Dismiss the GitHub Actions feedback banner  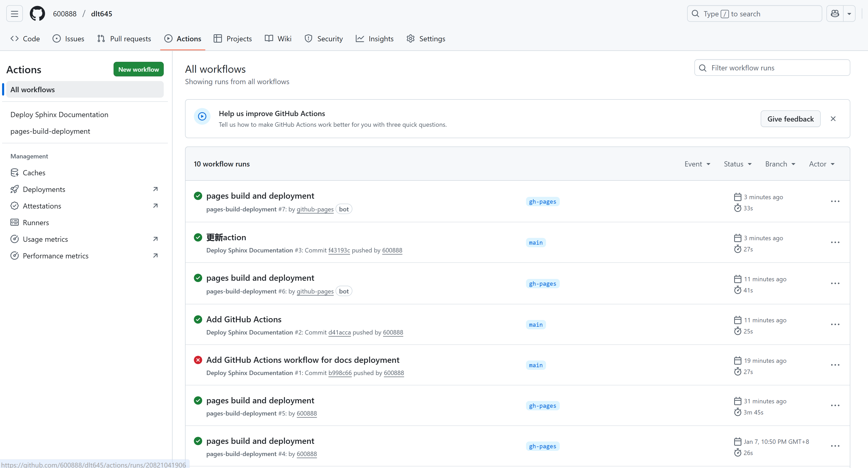click(x=833, y=119)
